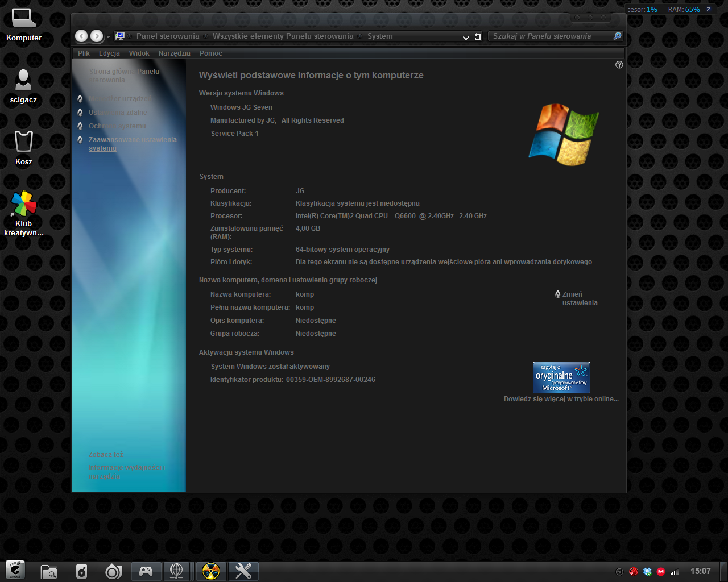Screen dimensions: 728x582
Task: Click the magnifier search icon
Action: click(617, 36)
